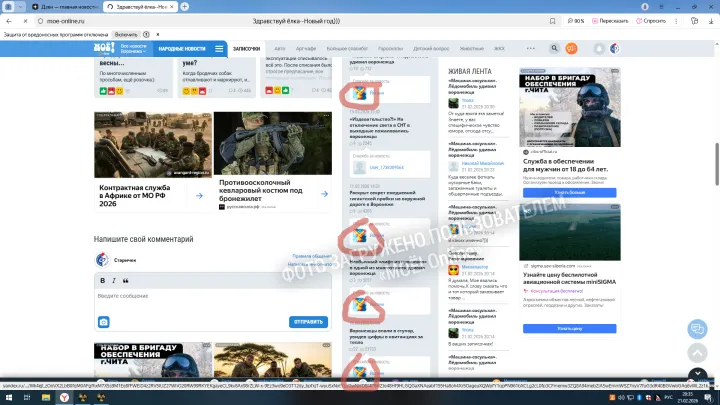Attach a photo using the camera icon
This screenshot has width=720, height=405.
click(x=103, y=322)
